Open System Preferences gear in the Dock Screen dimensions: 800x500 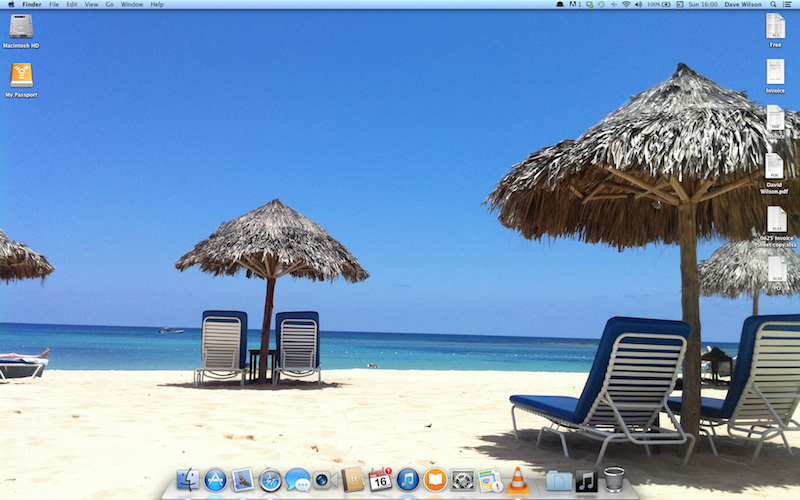(x=463, y=480)
